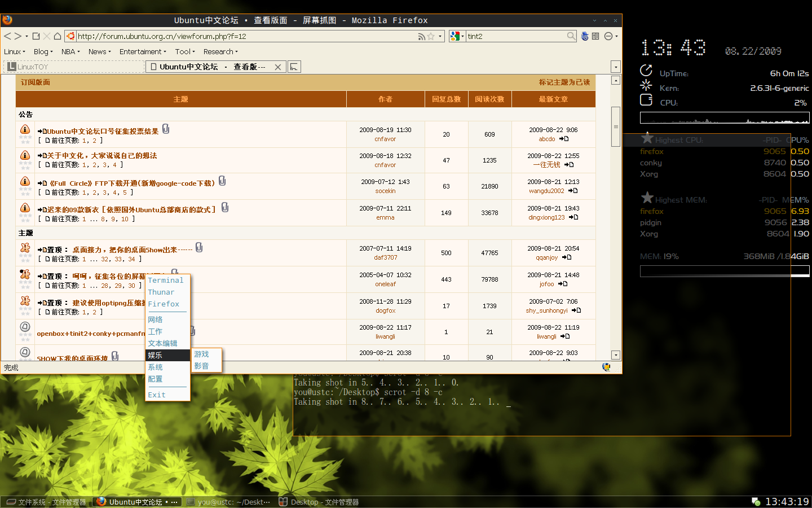The width and height of the screenshot is (812, 508).
Task: Click last-post arrow icon next to jofoo
Action: point(563,284)
